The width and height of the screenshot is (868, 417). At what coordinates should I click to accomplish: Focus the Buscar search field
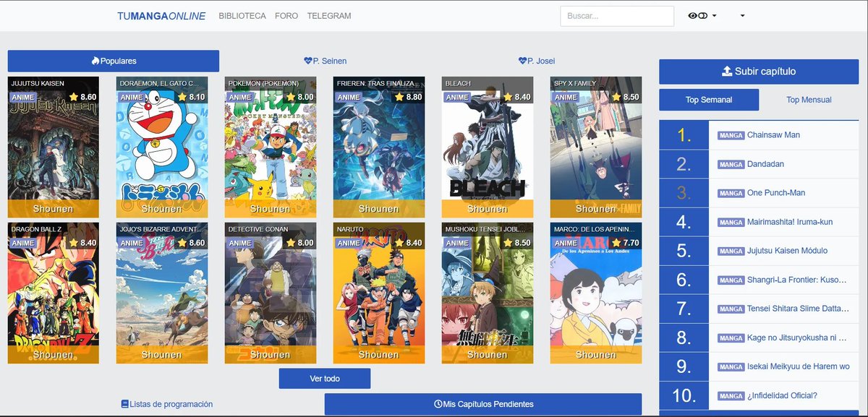click(617, 16)
